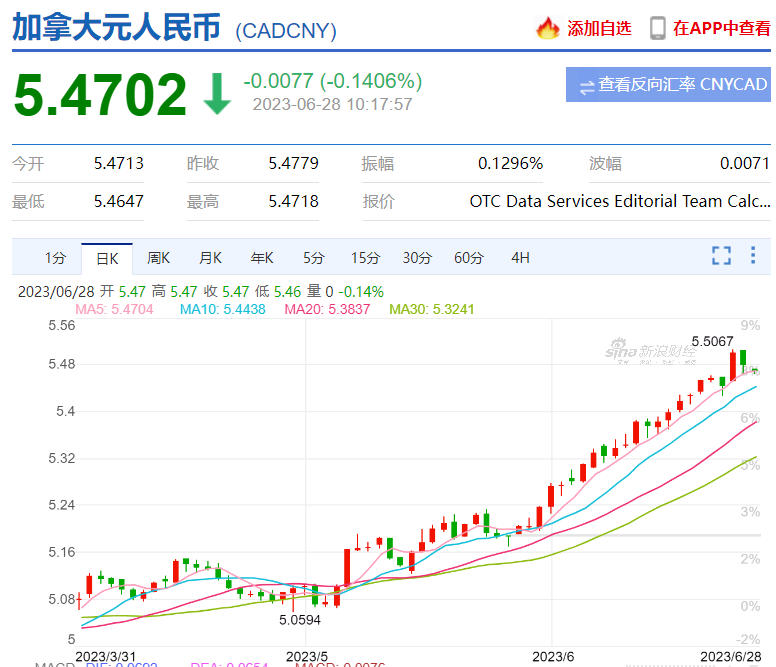776x667 pixels.
Task: Select the 5分 interval tab
Action: (x=314, y=258)
